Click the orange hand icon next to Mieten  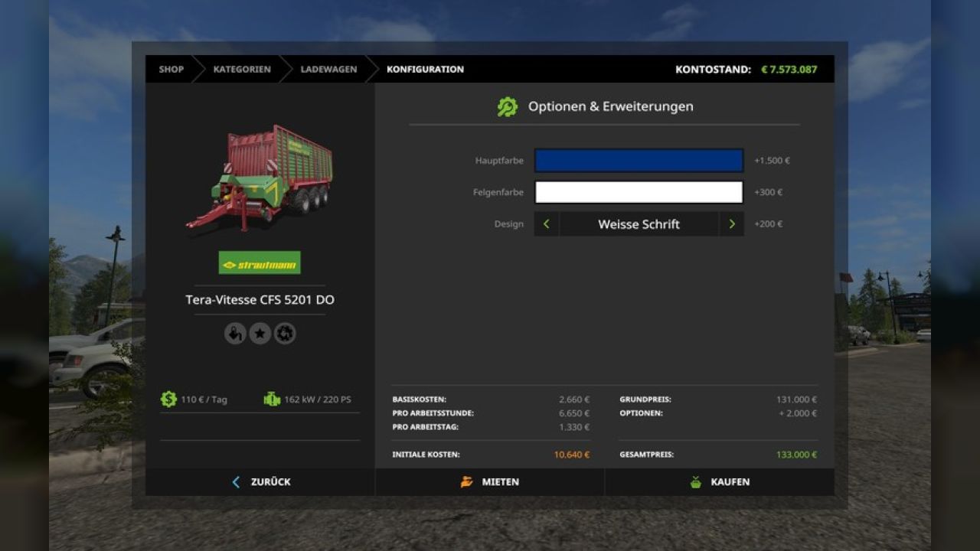[x=466, y=482]
